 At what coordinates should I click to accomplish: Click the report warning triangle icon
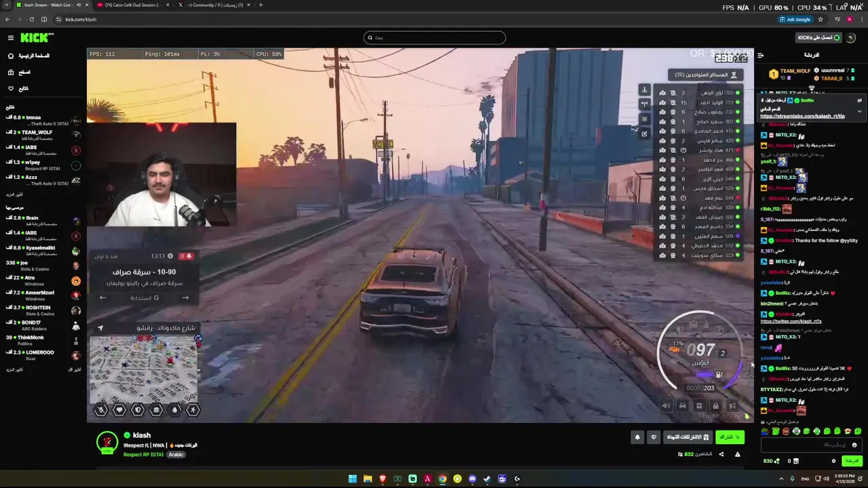[x=737, y=454]
